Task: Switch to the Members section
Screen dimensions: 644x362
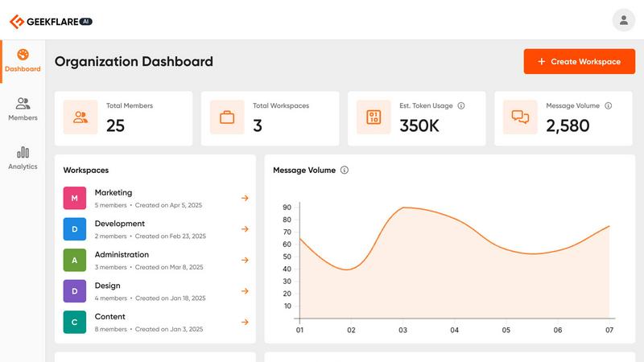Action: click(23, 109)
